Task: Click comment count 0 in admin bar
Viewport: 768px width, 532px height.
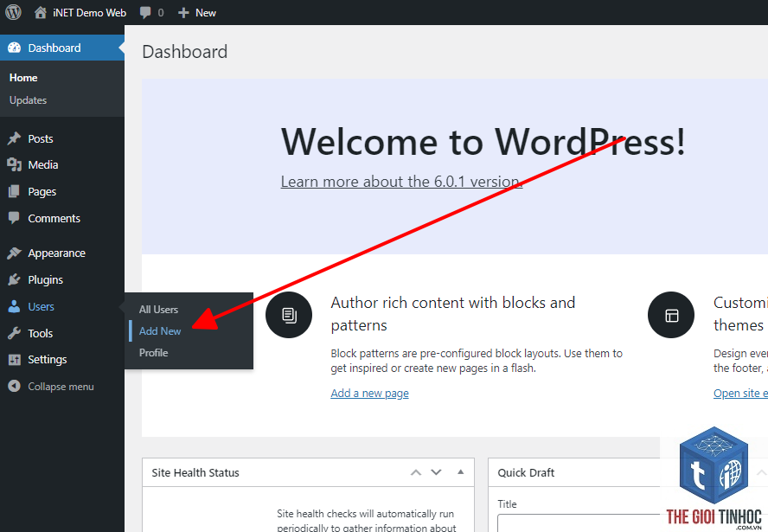Action: point(161,13)
